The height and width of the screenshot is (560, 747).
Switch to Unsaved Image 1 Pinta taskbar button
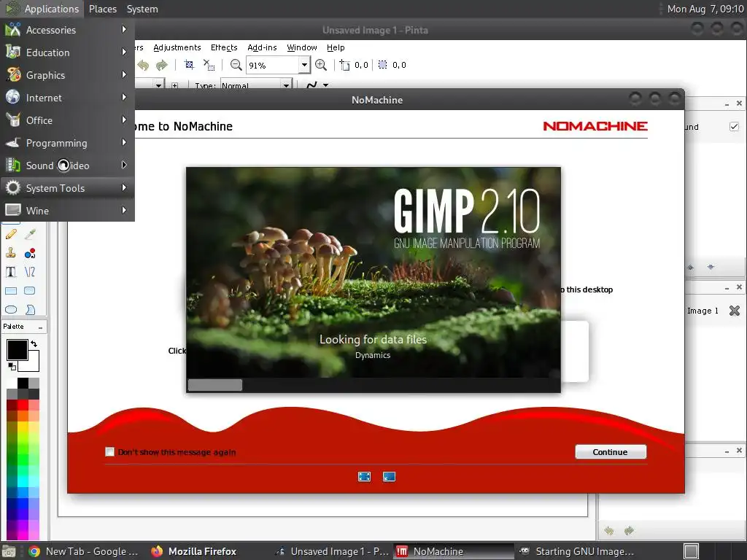pos(333,551)
